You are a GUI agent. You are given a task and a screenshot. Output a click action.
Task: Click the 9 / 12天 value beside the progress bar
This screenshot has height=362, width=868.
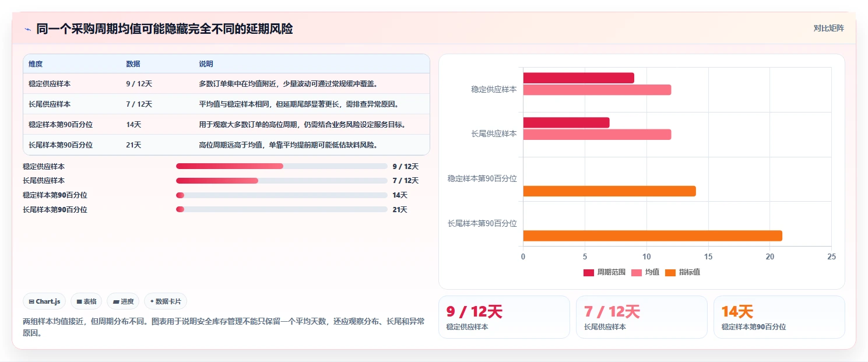click(406, 166)
